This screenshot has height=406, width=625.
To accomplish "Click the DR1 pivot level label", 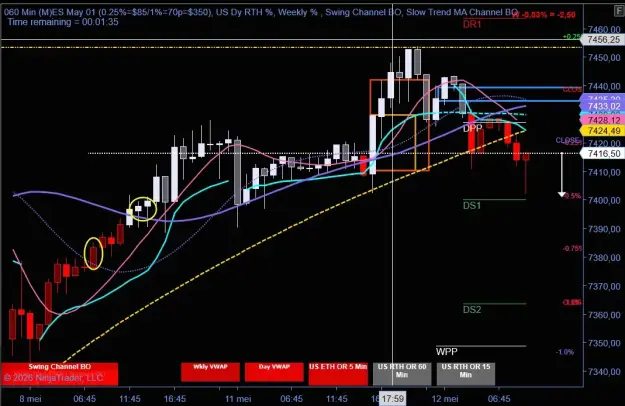I will (472, 24).
